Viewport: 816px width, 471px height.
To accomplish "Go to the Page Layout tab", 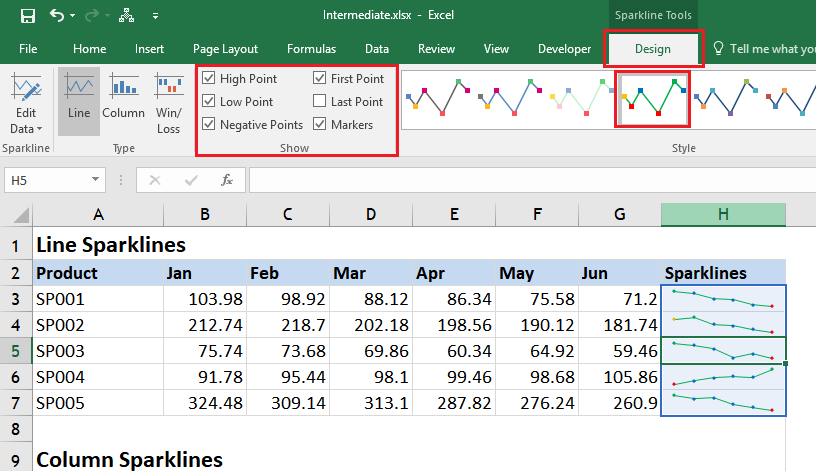I will click(225, 49).
